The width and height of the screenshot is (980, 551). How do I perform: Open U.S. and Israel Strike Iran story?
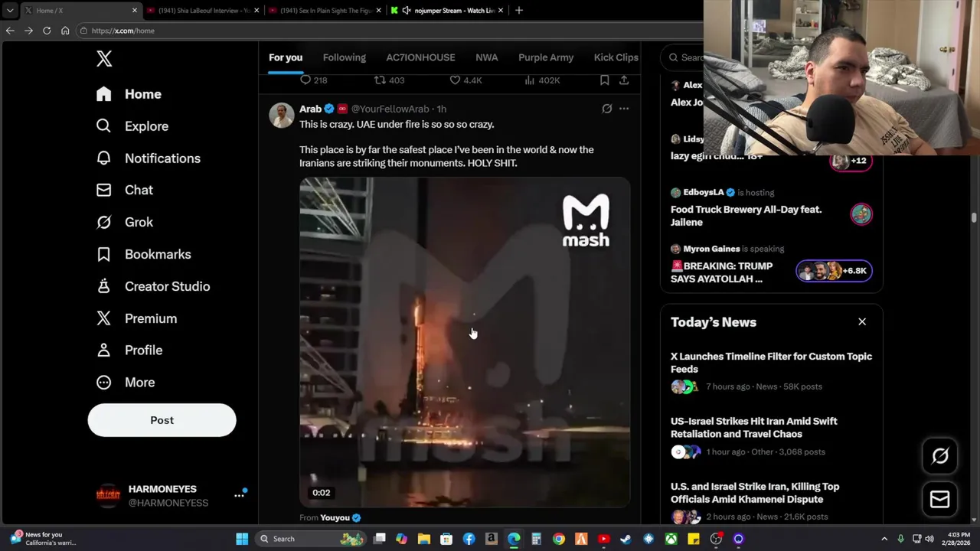(755, 493)
